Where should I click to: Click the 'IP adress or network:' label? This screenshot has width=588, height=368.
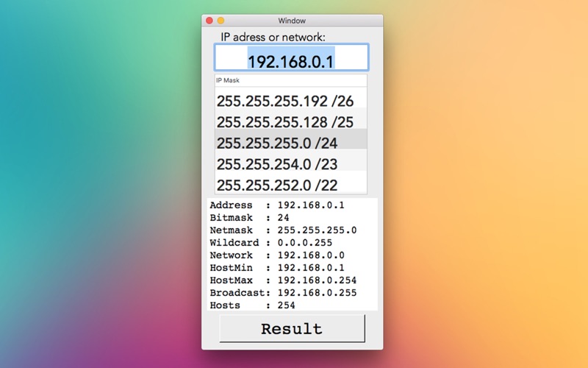click(x=273, y=38)
